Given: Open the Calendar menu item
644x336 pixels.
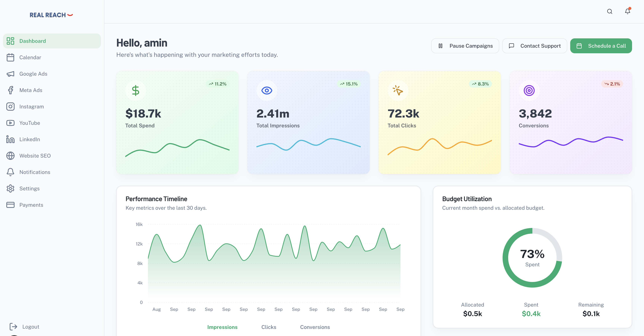Looking at the screenshot, I should tap(30, 57).
